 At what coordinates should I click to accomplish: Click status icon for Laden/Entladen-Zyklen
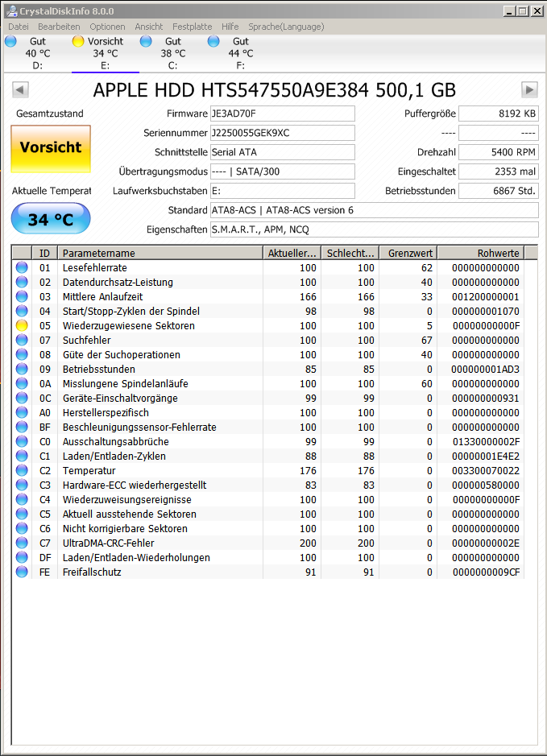(x=22, y=456)
